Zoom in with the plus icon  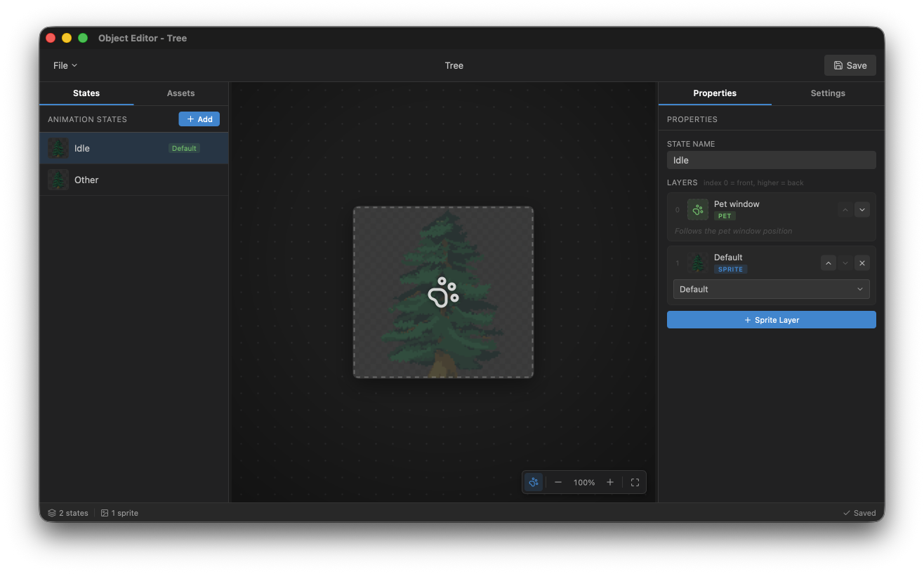pyautogui.click(x=610, y=482)
